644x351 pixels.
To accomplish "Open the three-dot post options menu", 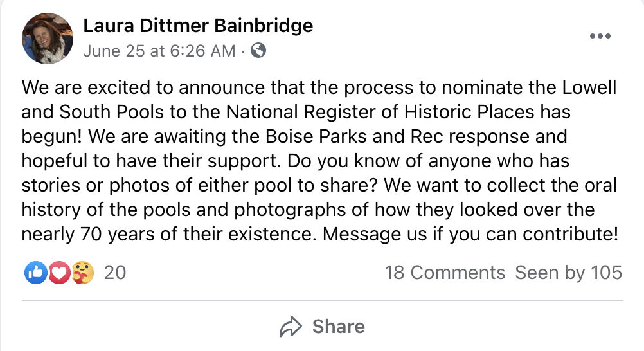I will (600, 36).
